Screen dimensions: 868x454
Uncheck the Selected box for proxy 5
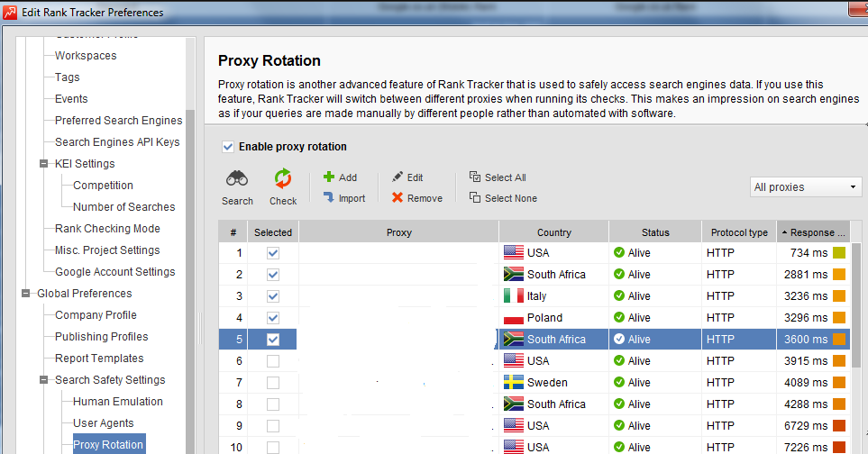tap(273, 339)
